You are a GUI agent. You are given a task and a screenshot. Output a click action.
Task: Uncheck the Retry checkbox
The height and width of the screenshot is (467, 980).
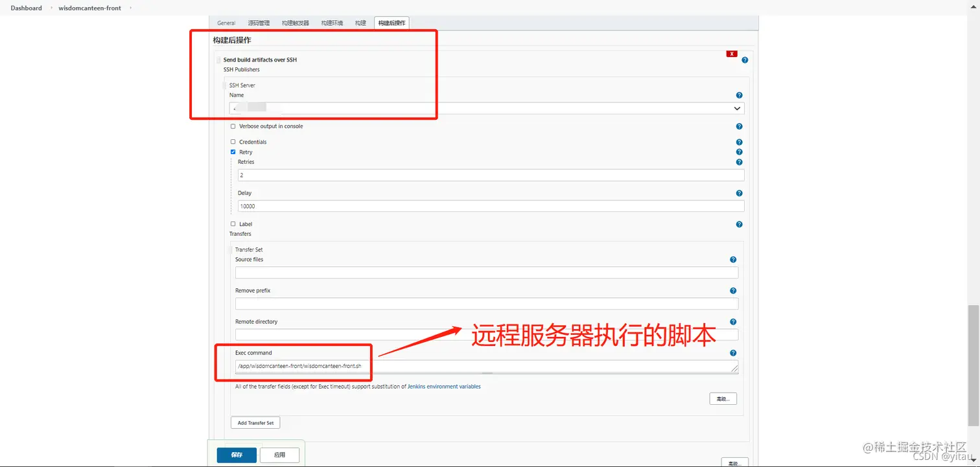233,152
